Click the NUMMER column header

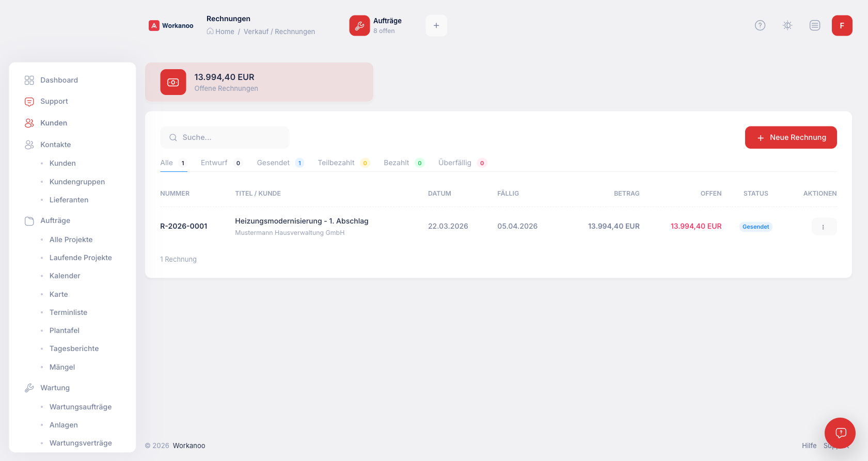coord(175,194)
